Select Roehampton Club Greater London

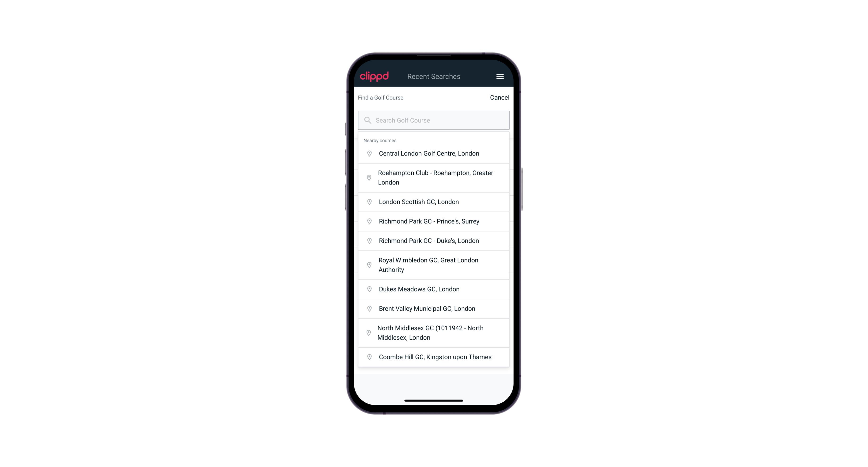coord(434,178)
